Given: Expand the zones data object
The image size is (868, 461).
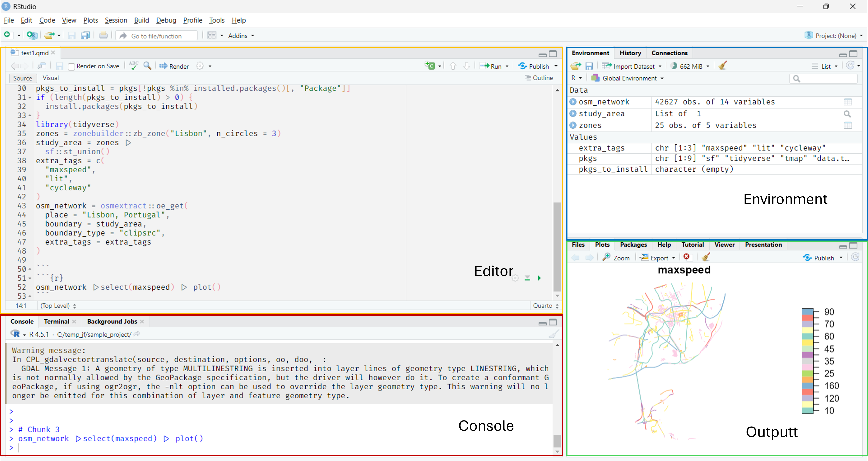Looking at the screenshot, I should pos(573,125).
